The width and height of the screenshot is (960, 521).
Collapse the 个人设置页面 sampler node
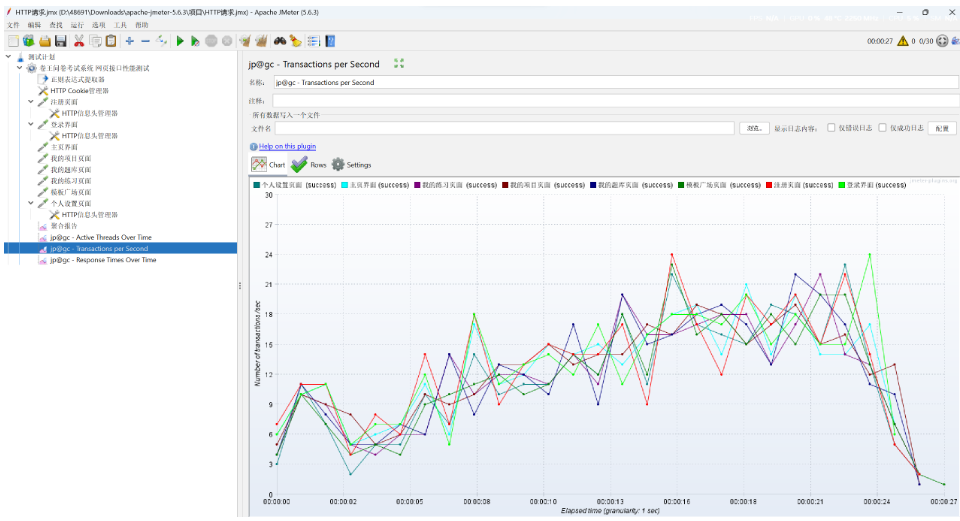(x=31, y=203)
